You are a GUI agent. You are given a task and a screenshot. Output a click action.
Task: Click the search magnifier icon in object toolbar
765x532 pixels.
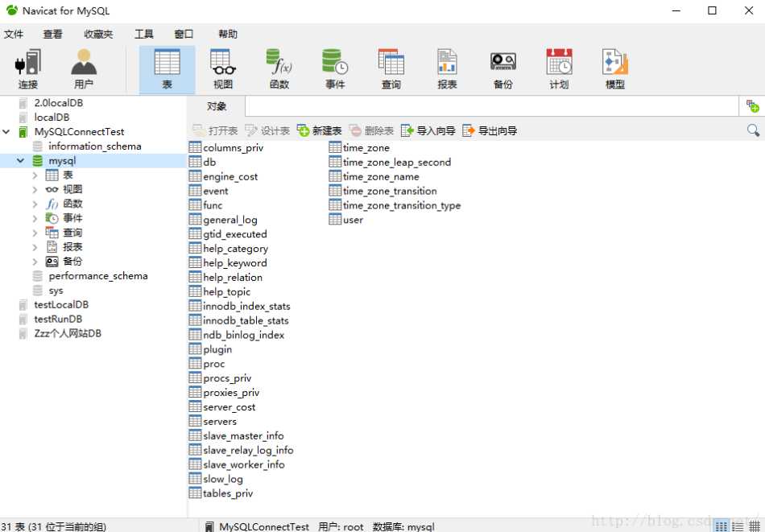click(x=753, y=130)
